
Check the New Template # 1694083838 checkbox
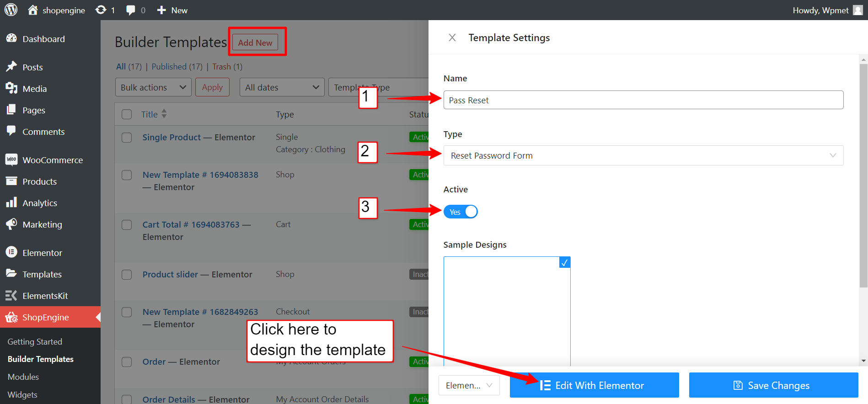click(127, 175)
